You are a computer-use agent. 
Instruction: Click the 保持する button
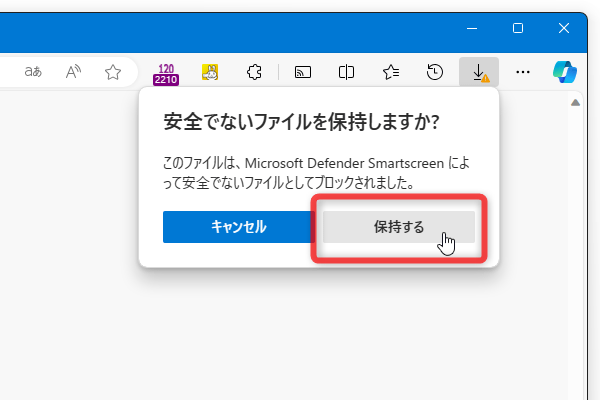pos(399,227)
